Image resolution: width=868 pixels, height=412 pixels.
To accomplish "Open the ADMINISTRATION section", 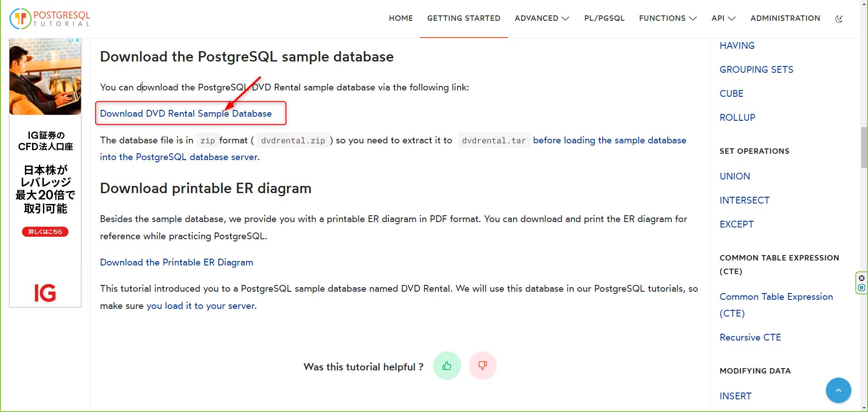I will (785, 18).
